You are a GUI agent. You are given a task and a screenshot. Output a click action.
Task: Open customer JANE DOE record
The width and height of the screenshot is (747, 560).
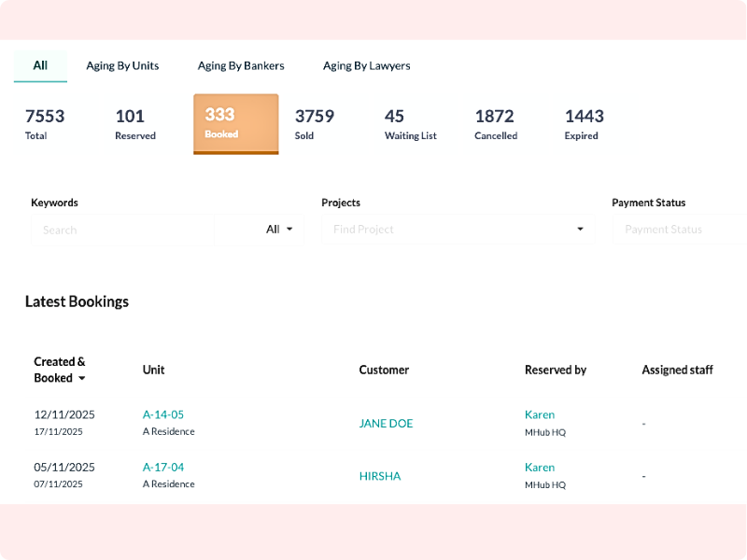[x=387, y=423]
